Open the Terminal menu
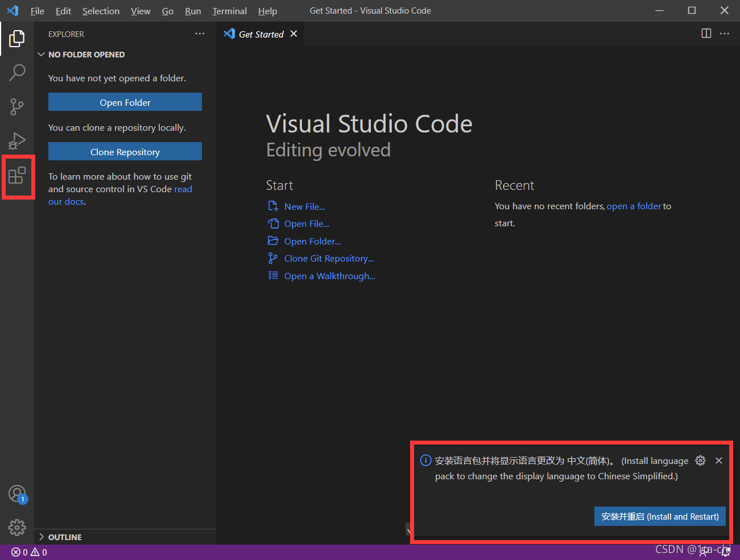This screenshot has height=560, width=740. pyautogui.click(x=230, y=11)
